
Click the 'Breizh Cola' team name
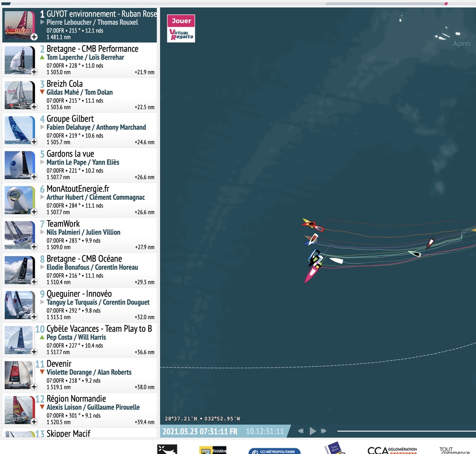[64, 84]
